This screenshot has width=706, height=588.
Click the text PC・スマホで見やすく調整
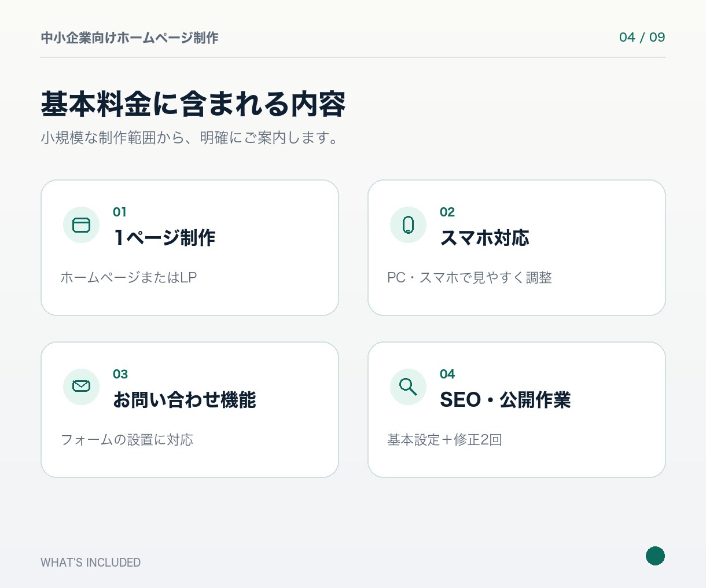[x=469, y=278]
